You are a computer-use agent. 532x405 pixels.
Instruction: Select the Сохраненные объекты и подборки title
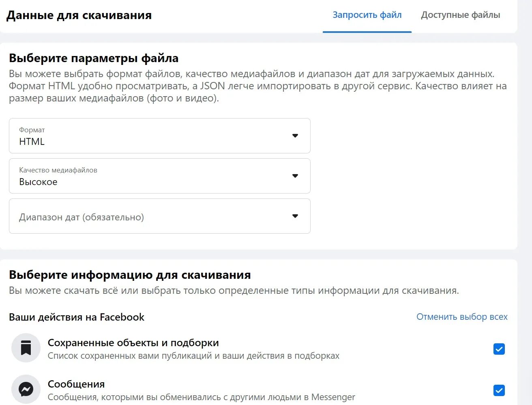(133, 343)
